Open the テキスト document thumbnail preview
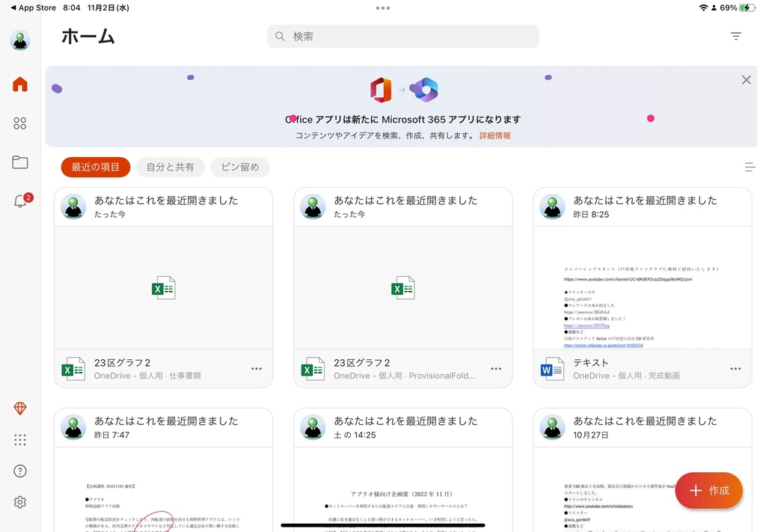 [643, 288]
